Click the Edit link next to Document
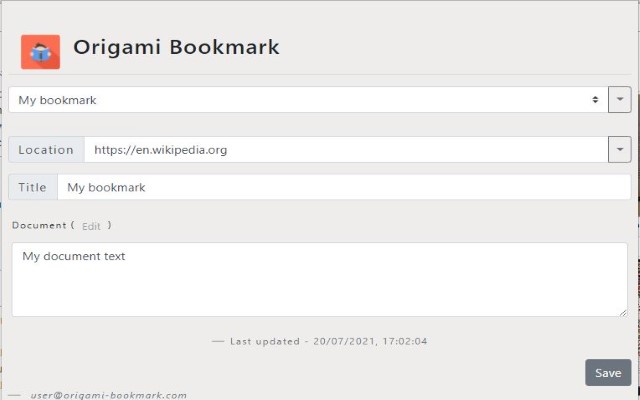Viewport: 640px width, 400px height. point(91,226)
